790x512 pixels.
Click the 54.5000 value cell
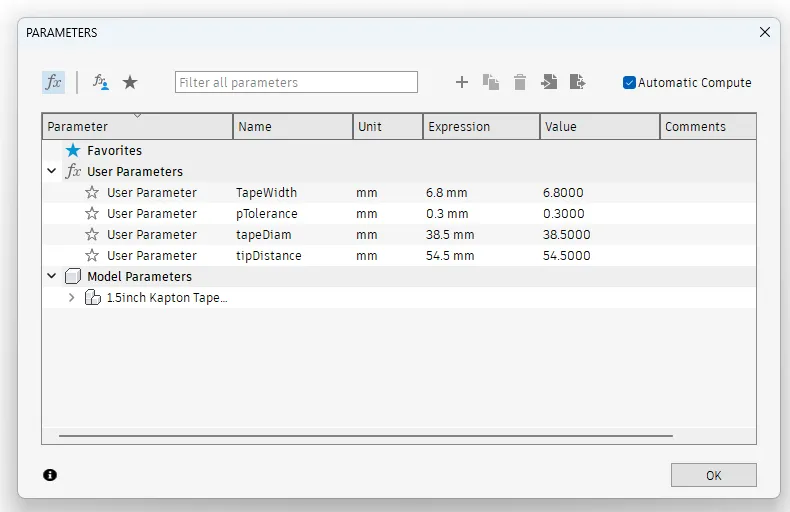(x=567, y=255)
